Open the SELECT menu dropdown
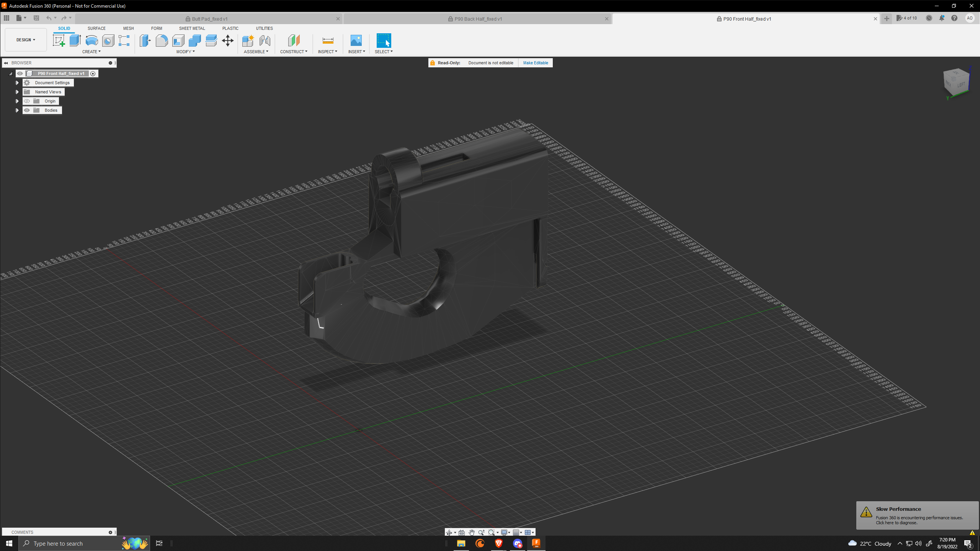 coord(384,52)
